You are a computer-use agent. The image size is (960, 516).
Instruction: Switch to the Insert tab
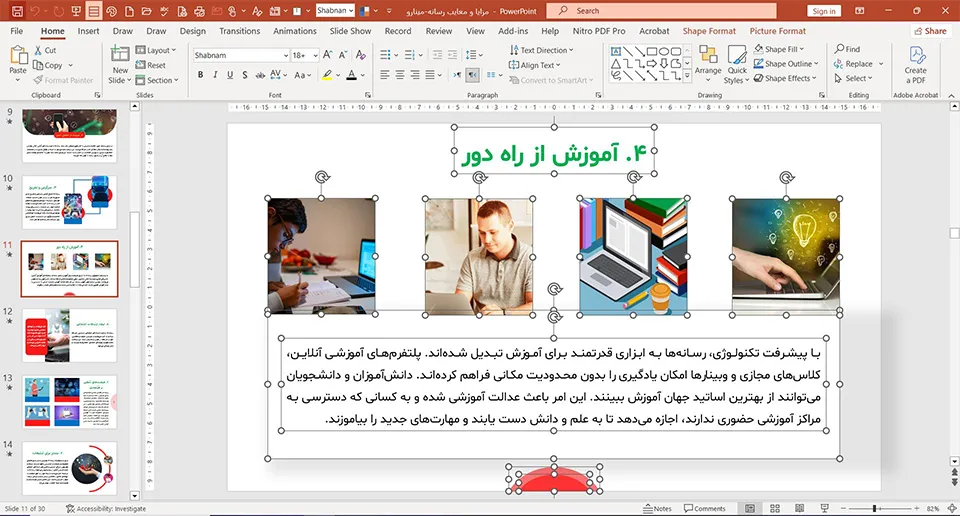(88, 31)
